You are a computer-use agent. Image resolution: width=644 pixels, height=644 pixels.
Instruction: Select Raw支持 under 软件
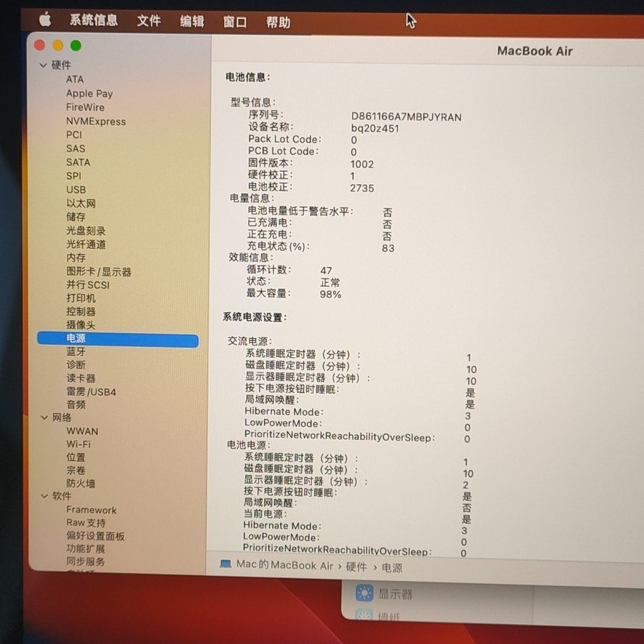[86, 523]
